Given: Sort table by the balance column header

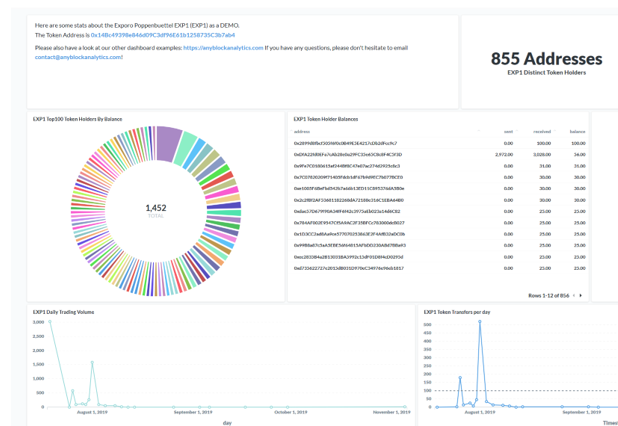Looking at the screenshot, I should (x=577, y=132).
